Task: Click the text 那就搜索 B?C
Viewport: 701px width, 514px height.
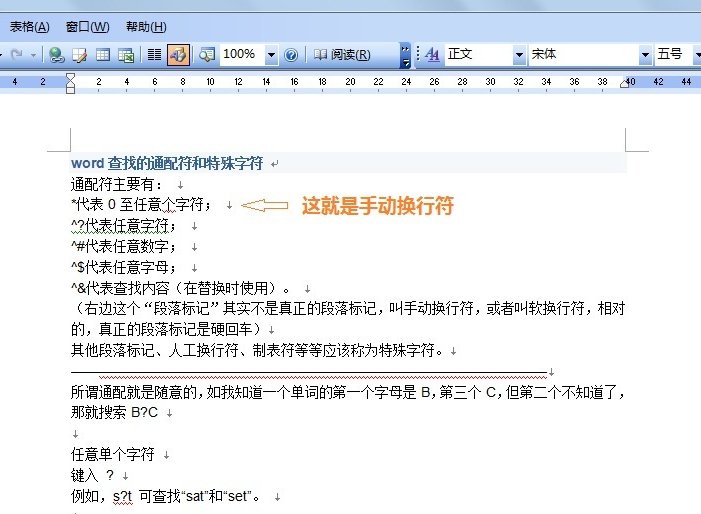Action: 114,412
